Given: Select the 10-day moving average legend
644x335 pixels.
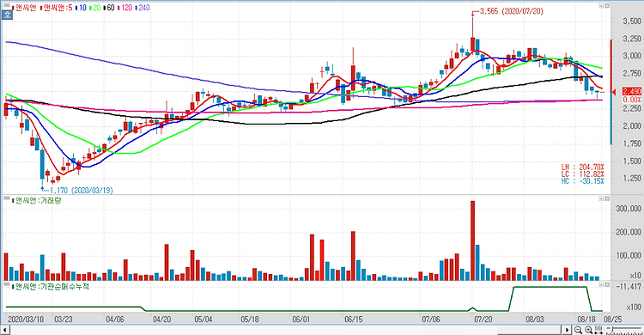Looking at the screenshot, I should click(81, 8).
